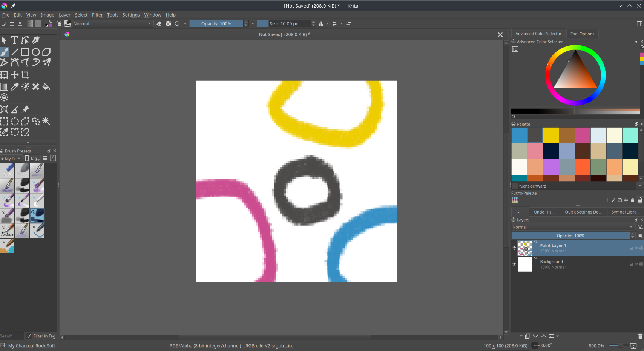Select the Magnetic Selection tool
644x351 pixels.
pos(25,132)
